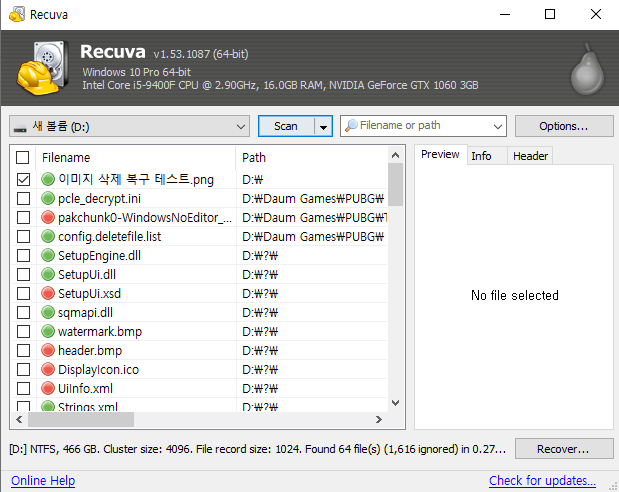Check the DisplayIcon.ico checkbox
The width and height of the screenshot is (619, 492).
(23, 369)
